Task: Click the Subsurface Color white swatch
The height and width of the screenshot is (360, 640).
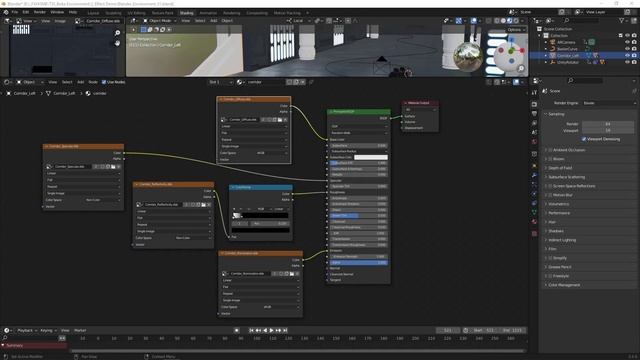Action: point(371,157)
